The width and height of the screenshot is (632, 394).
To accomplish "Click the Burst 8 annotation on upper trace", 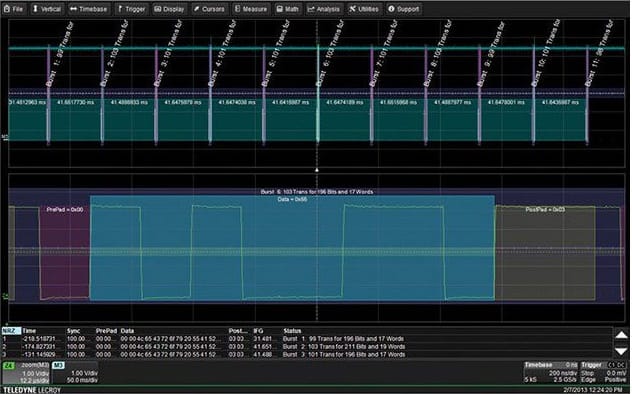I will click(438, 54).
